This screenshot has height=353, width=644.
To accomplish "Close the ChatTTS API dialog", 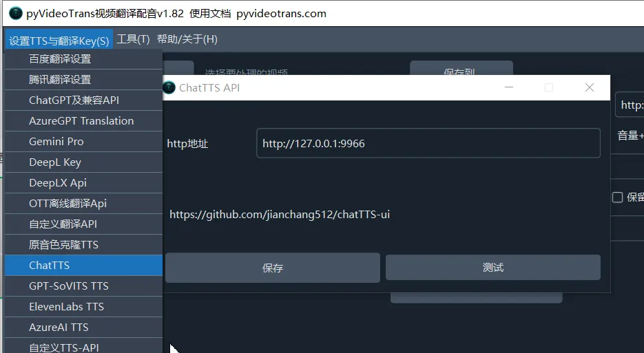I will 589,87.
